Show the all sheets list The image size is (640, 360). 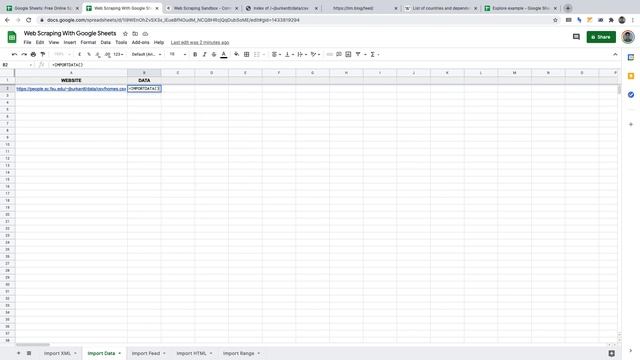[x=29, y=353]
